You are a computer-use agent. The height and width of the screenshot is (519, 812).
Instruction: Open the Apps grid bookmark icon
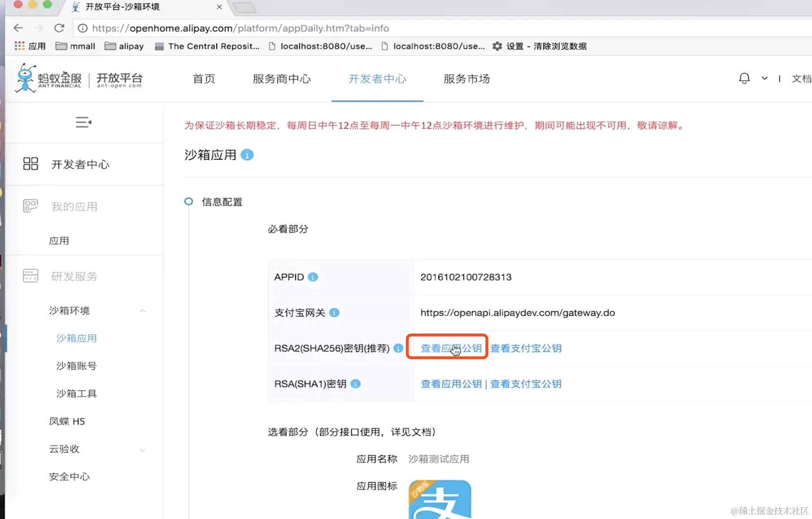coord(20,46)
